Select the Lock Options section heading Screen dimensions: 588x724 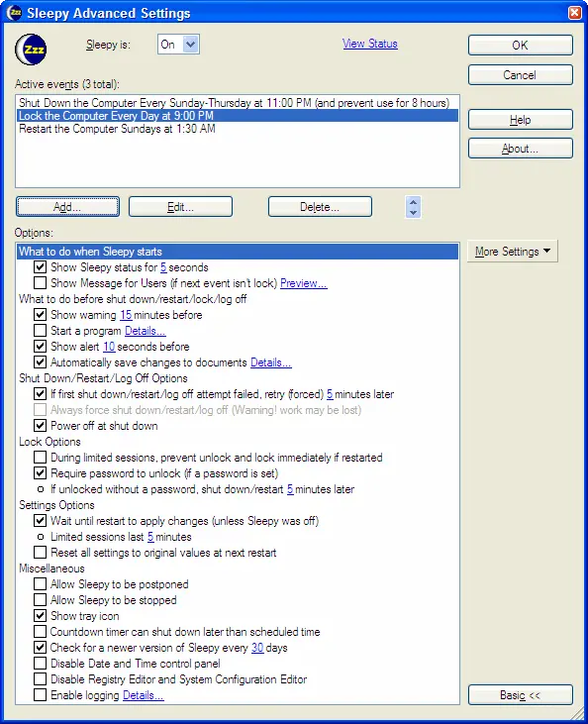pos(49,442)
